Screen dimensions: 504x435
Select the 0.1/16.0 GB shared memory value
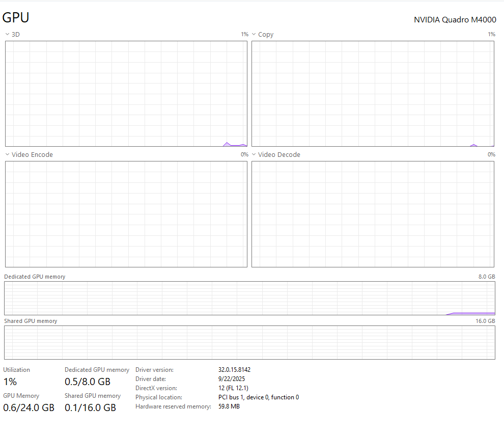pyautogui.click(x=90, y=407)
